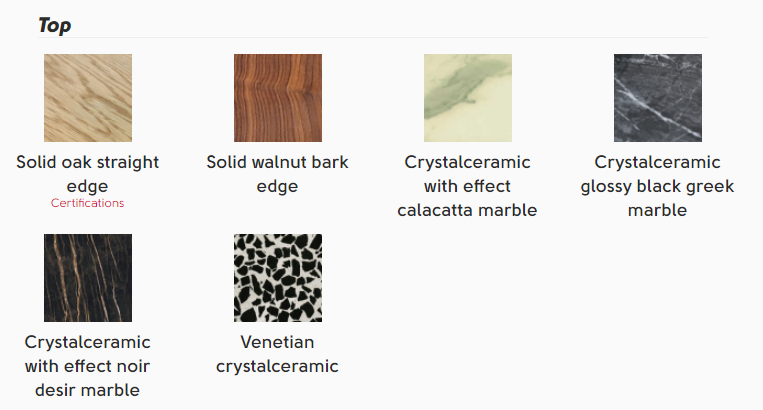Pick the calacatta marble effect swatch
The height and width of the screenshot is (410, 763).
(x=468, y=98)
